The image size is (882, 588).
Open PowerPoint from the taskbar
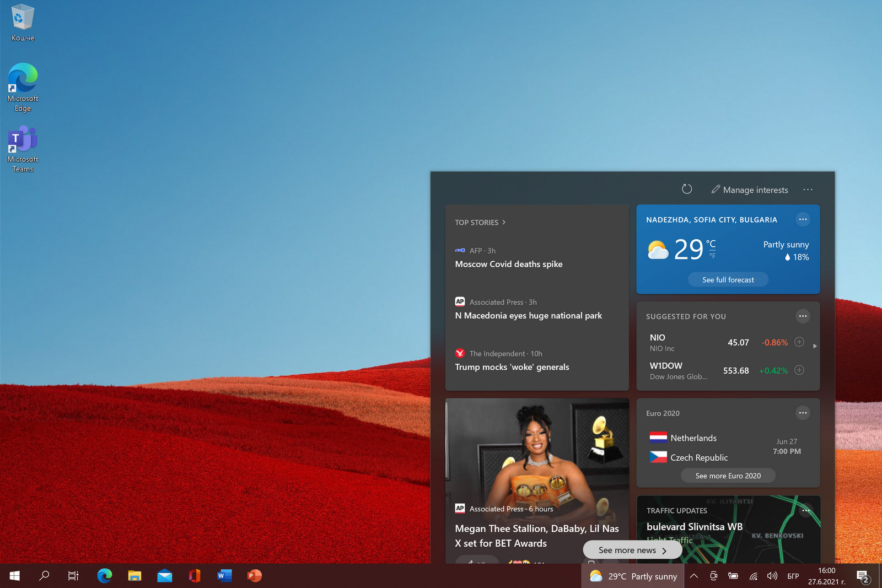click(254, 576)
